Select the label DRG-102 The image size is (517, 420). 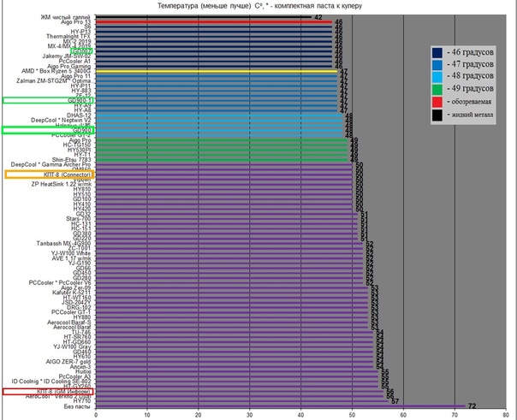tap(79, 307)
